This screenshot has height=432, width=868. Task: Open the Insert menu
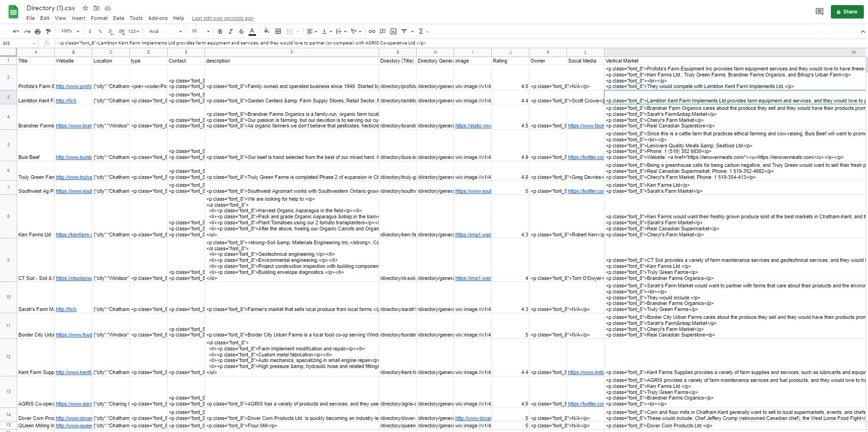coord(78,18)
